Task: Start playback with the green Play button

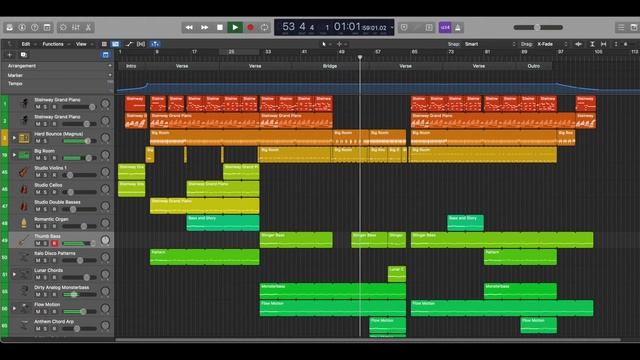Action: [235, 27]
